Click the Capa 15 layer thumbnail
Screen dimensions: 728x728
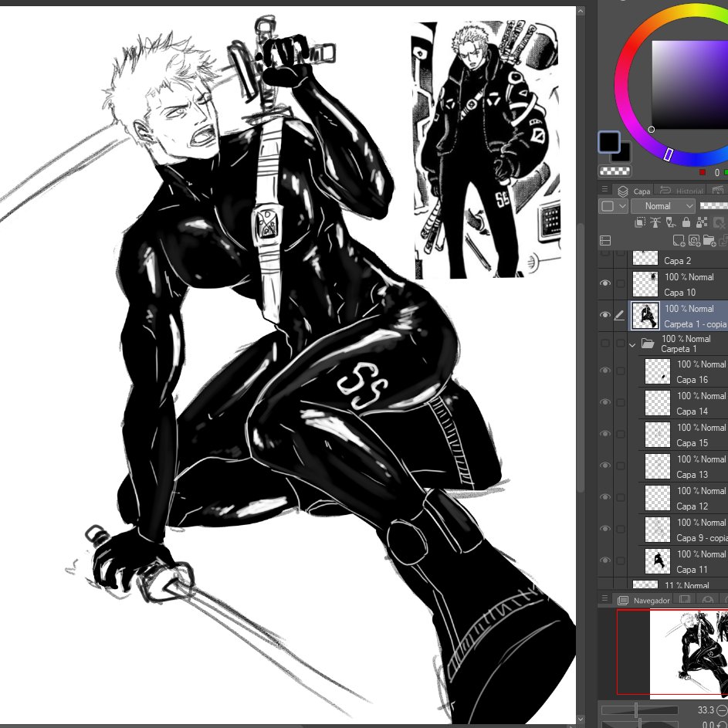coord(658,434)
